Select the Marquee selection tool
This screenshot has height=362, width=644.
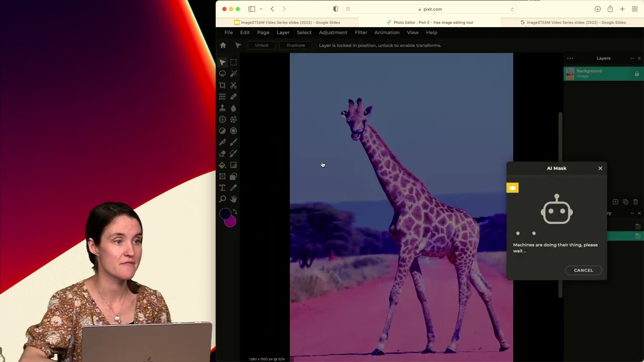(x=233, y=62)
